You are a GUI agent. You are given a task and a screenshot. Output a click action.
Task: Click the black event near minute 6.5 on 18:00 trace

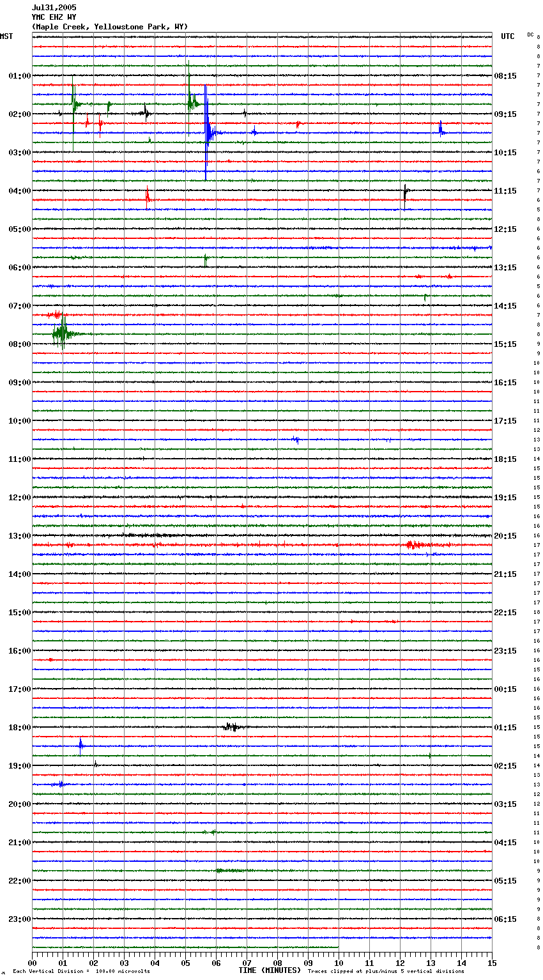click(232, 727)
